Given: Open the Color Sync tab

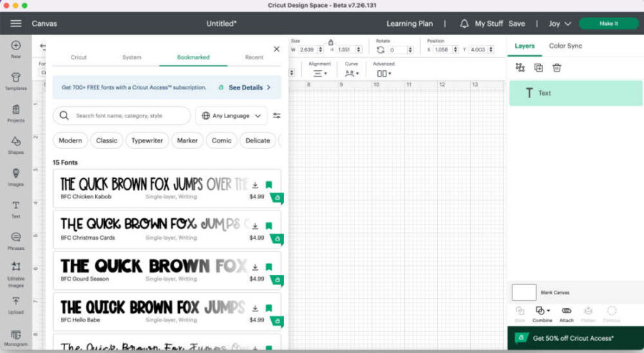Looking at the screenshot, I should (565, 46).
